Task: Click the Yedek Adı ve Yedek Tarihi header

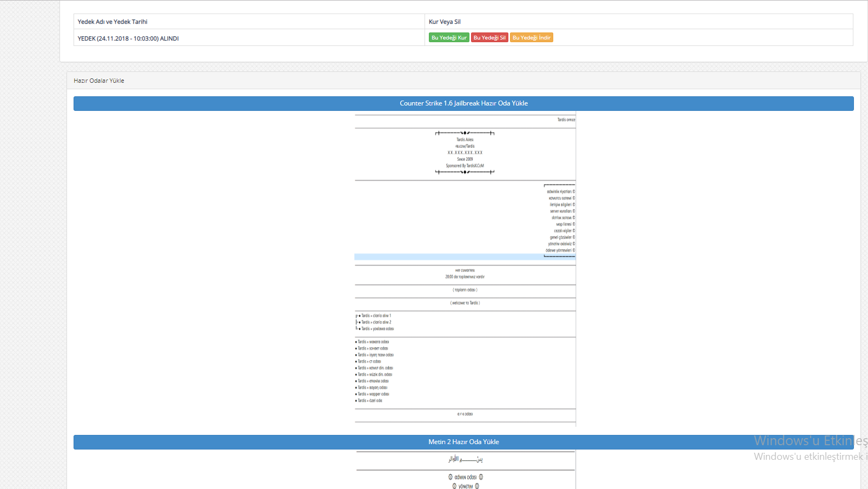Action: (112, 22)
